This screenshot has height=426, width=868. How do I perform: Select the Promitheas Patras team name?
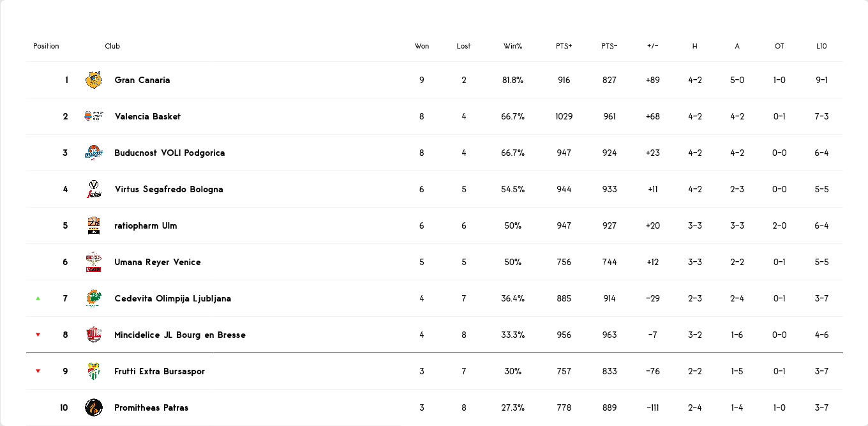(x=151, y=407)
